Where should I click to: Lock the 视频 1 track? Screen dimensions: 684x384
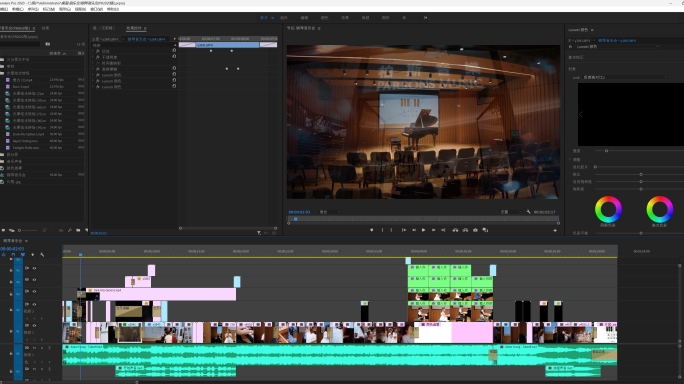pyautogui.click(x=11, y=331)
